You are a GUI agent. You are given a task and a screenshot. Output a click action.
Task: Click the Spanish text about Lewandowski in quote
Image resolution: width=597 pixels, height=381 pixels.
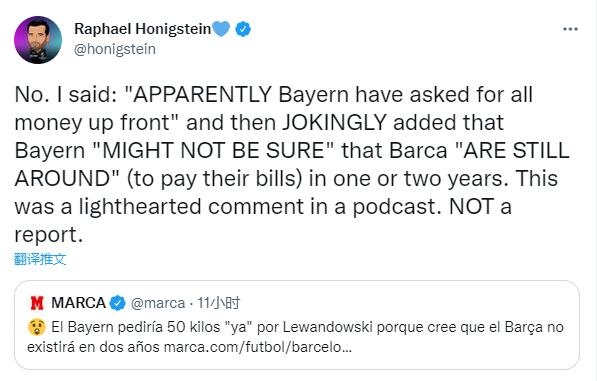(295, 337)
